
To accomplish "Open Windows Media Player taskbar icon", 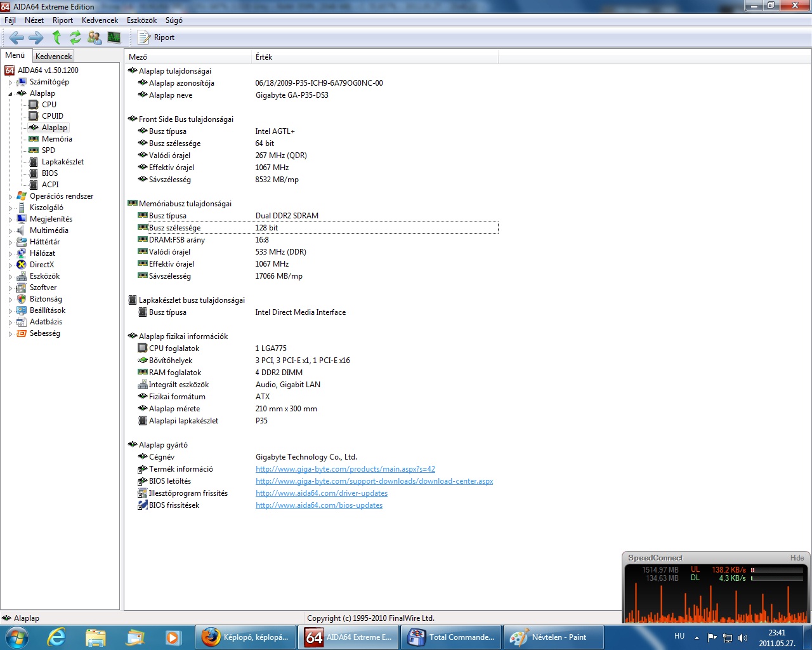I will coord(173,637).
